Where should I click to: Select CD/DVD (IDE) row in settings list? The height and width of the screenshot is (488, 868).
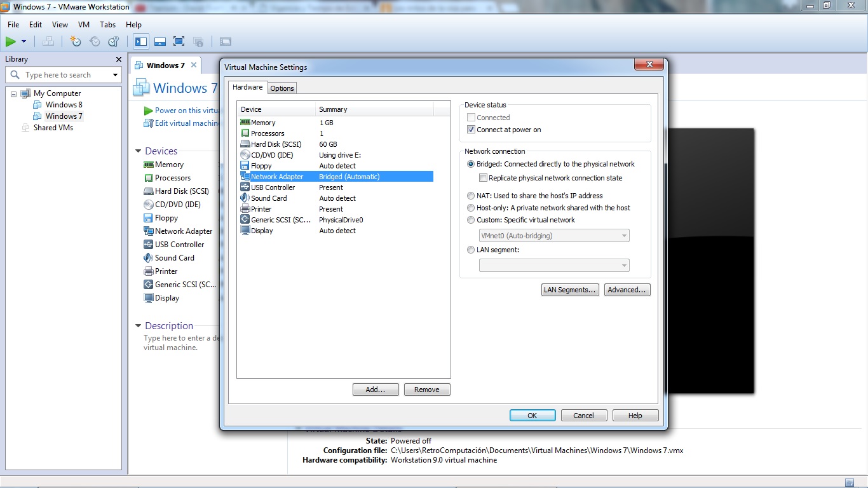[x=336, y=155]
